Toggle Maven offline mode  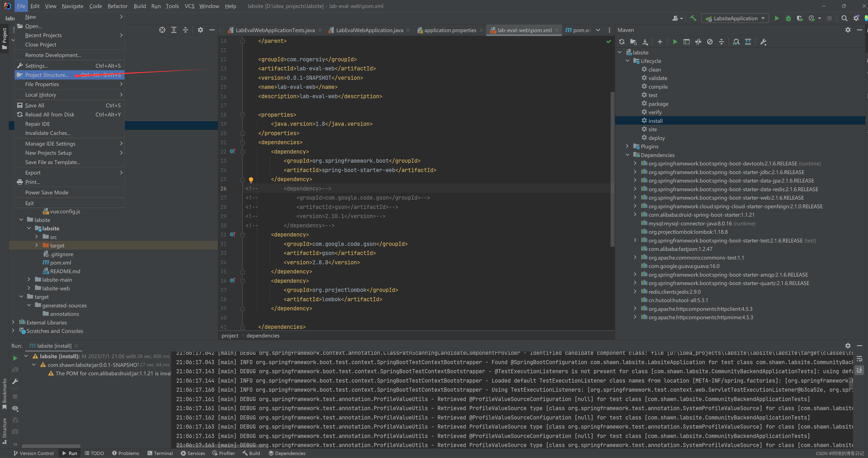click(x=698, y=42)
